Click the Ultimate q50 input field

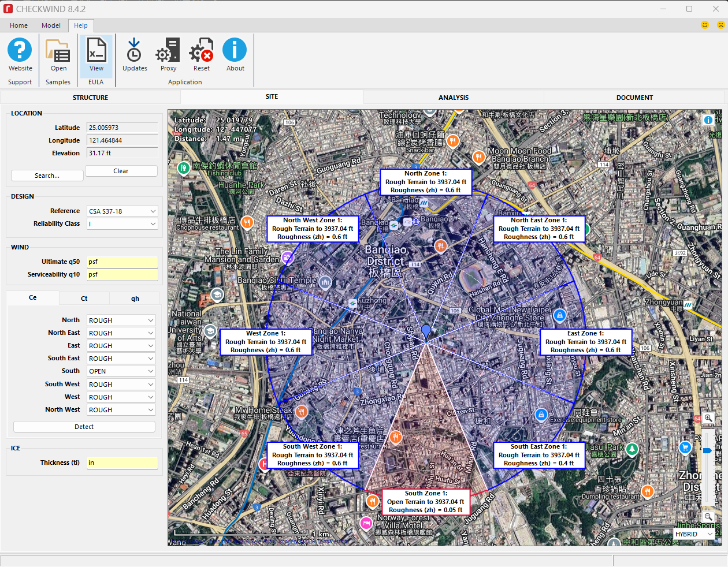[x=122, y=262]
